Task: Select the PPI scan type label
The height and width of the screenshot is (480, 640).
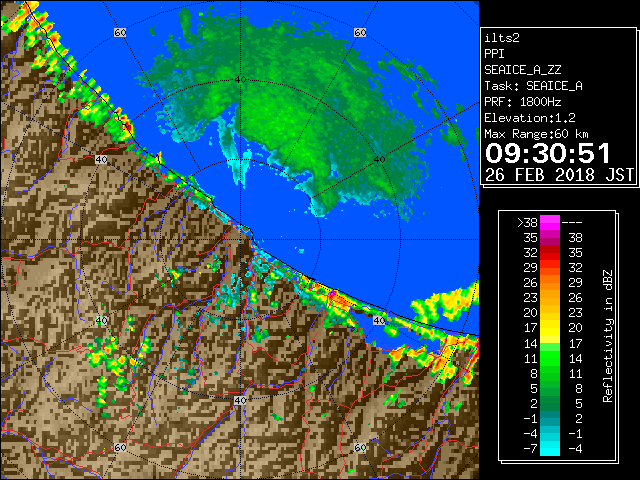Action: click(x=494, y=54)
